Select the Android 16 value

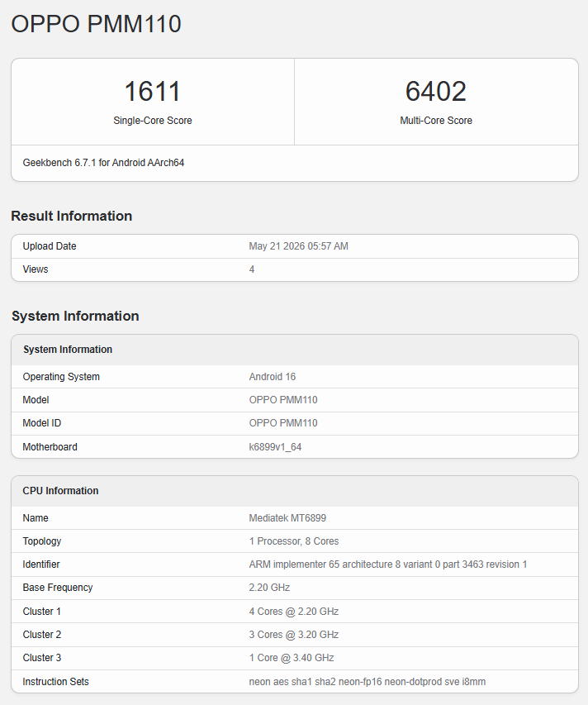[273, 377]
